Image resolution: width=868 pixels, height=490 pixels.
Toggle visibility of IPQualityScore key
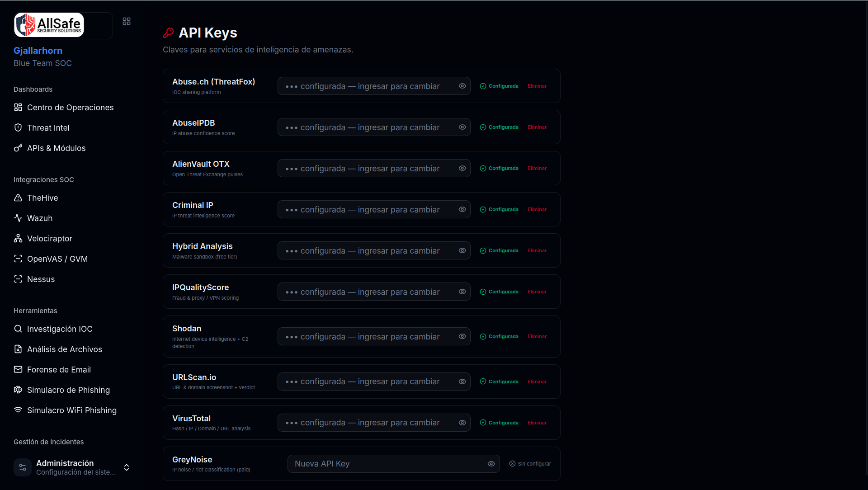[x=462, y=292]
